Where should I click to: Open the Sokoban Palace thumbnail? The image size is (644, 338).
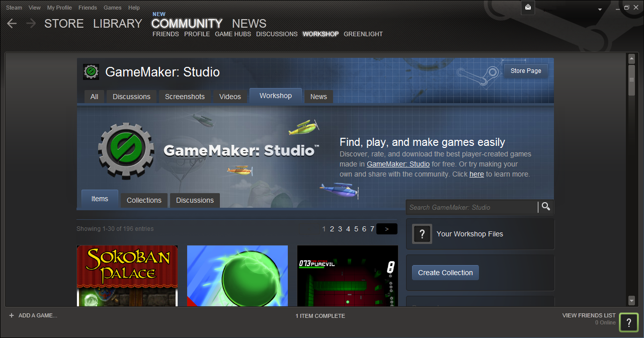[127, 276]
